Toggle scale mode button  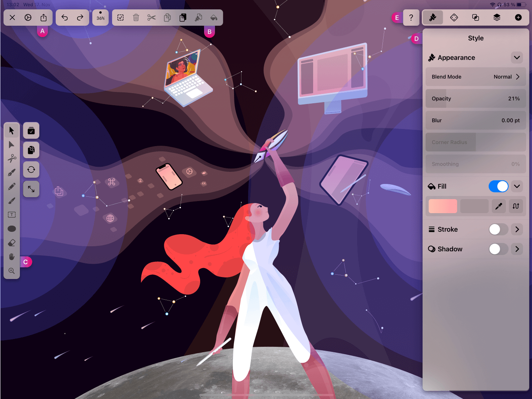31,189
